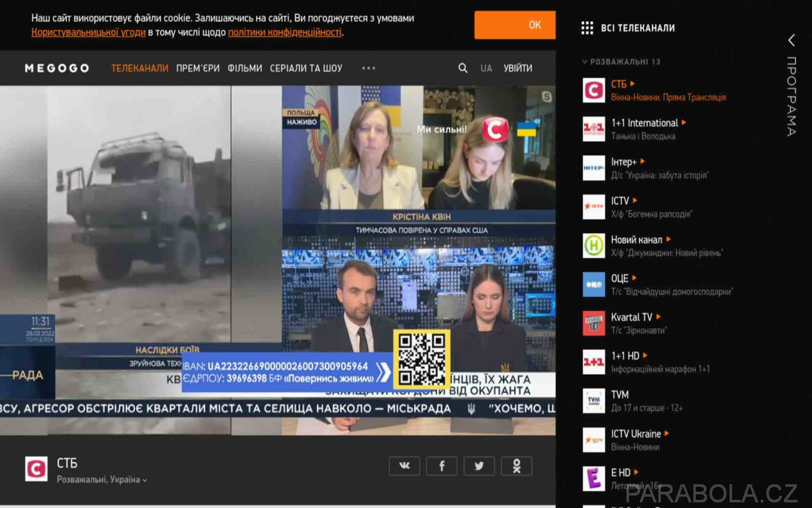Click the live video player area
This screenshot has width=812, height=508.
click(277, 260)
